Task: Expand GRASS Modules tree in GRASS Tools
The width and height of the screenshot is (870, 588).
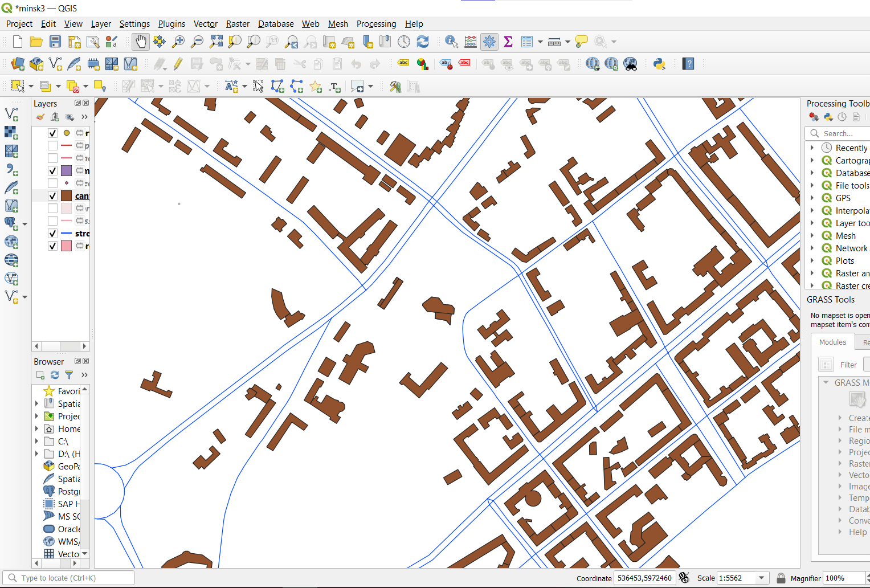Action: tap(826, 382)
